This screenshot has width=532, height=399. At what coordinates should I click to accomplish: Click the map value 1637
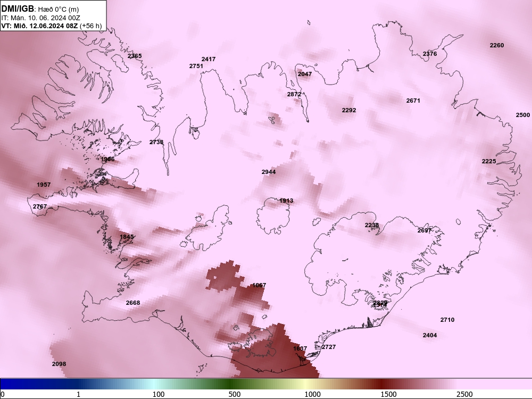click(300, 348)
